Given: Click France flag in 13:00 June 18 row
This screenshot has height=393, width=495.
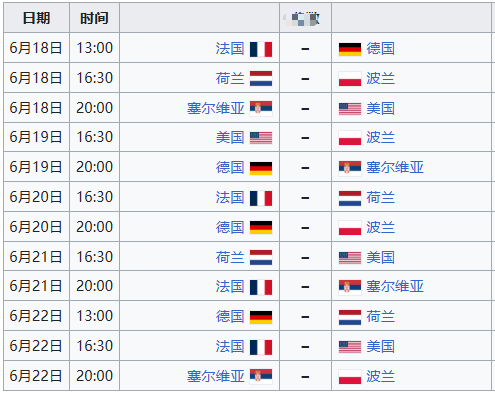Looking at the screenshot, I should pos(261,49).
